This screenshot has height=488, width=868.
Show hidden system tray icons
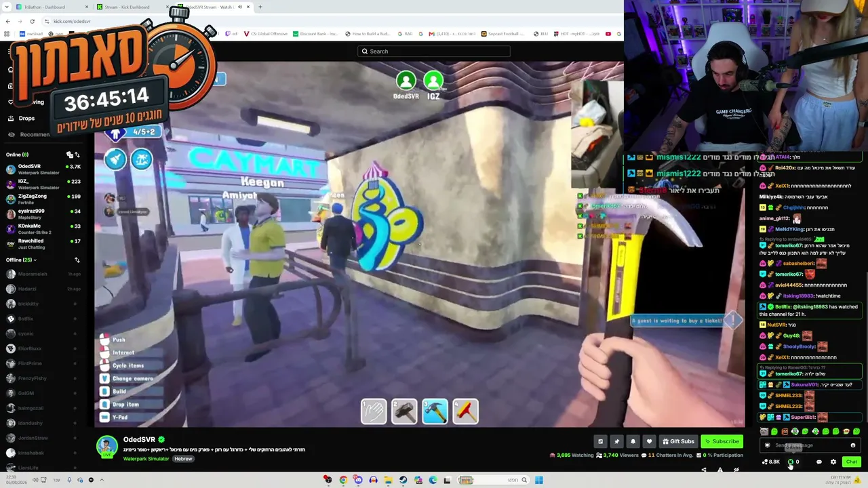102,480
